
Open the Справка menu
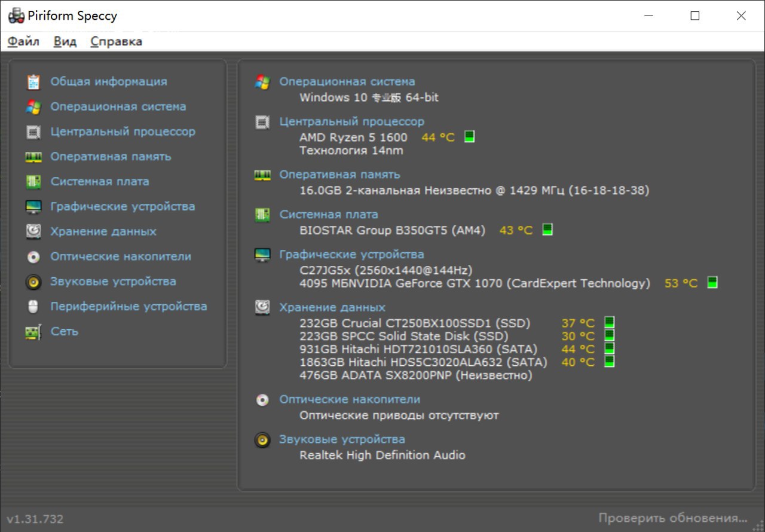(x=116, y=41)
